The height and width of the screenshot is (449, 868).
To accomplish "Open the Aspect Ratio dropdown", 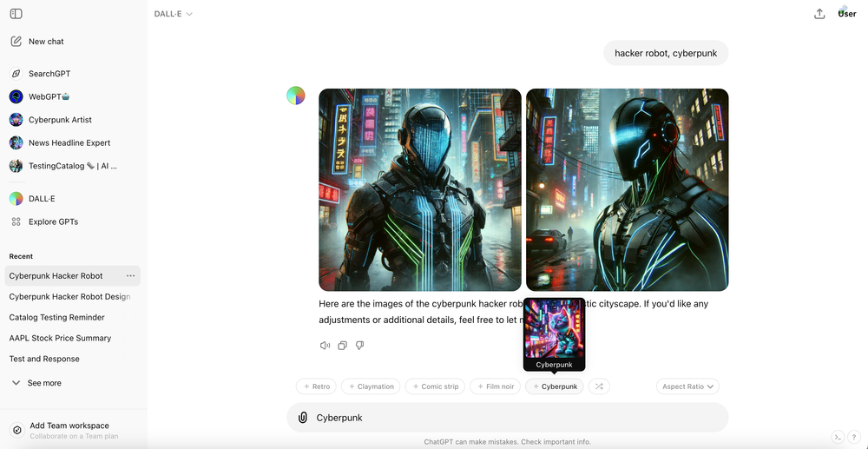I will coord(687,386).
